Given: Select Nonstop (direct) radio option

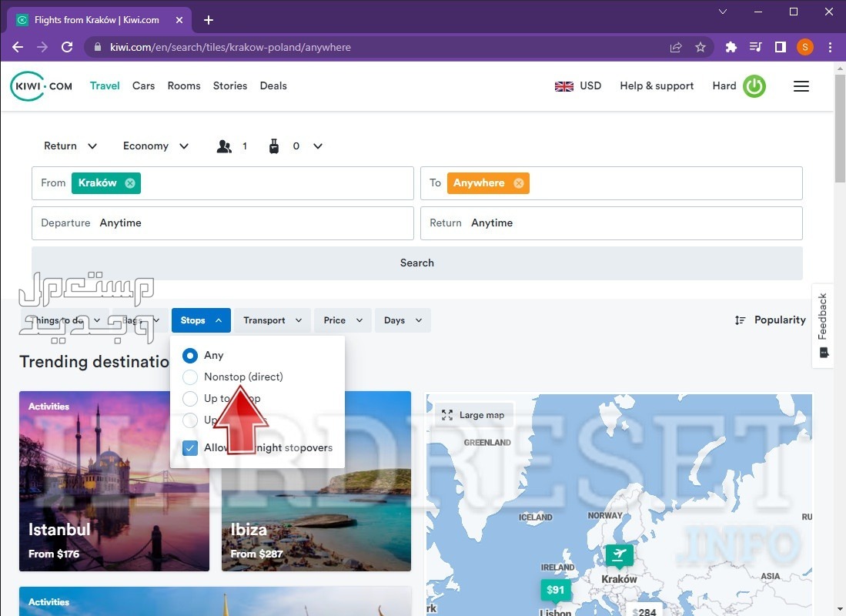Looking at the screenshot, I should click(x=190, y=377).
